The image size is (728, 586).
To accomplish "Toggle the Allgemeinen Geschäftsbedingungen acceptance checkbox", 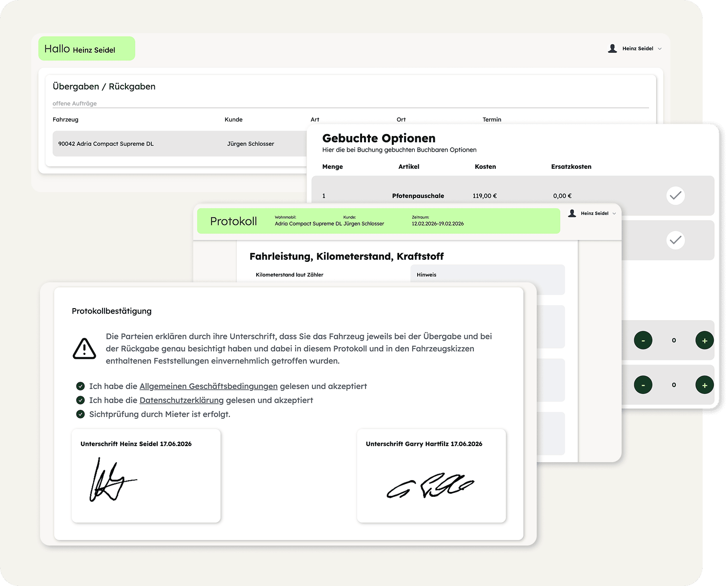I will pyautogui.click(x=81, y=386).
